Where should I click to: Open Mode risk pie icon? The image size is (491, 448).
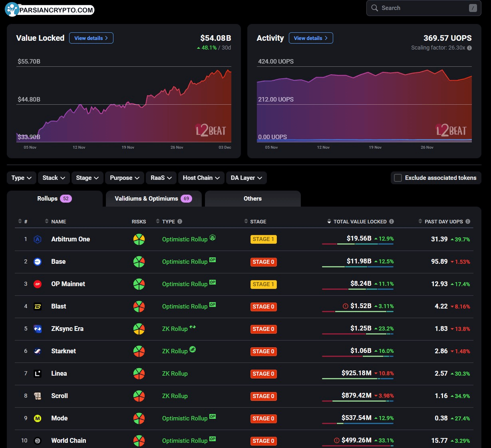[139, 418]
